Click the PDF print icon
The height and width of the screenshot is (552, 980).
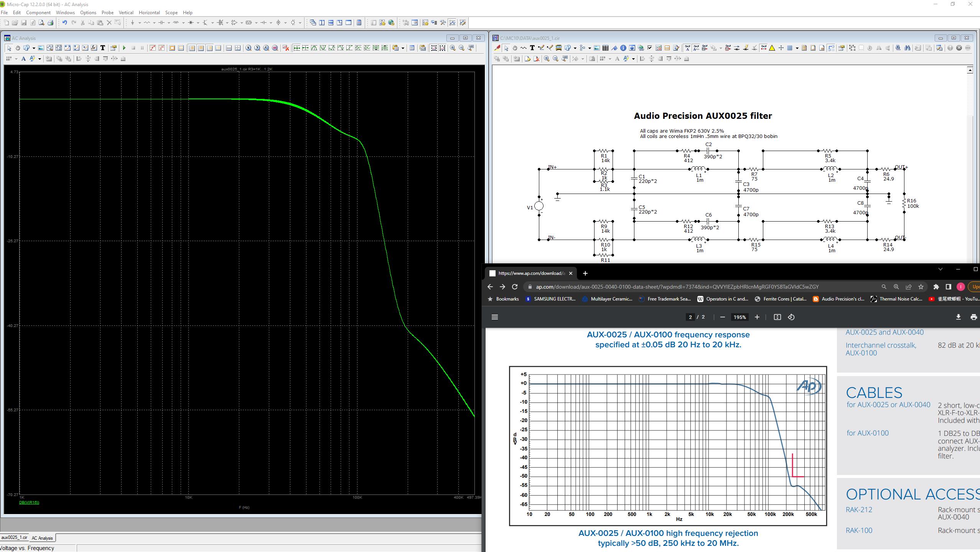(973, 317)
